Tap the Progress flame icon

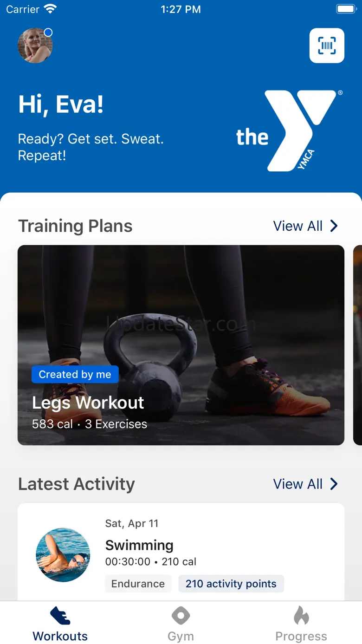tap(301, 616)
